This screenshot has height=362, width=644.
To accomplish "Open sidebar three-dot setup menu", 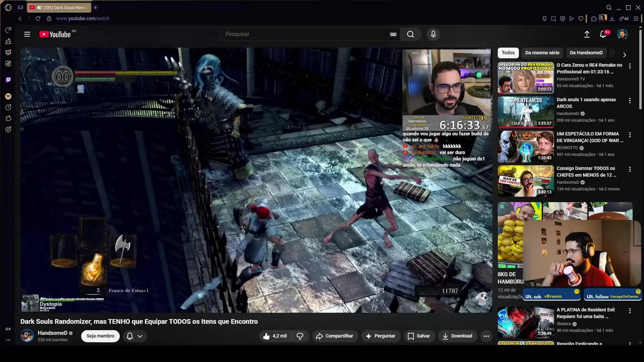I will coord(8,340).
